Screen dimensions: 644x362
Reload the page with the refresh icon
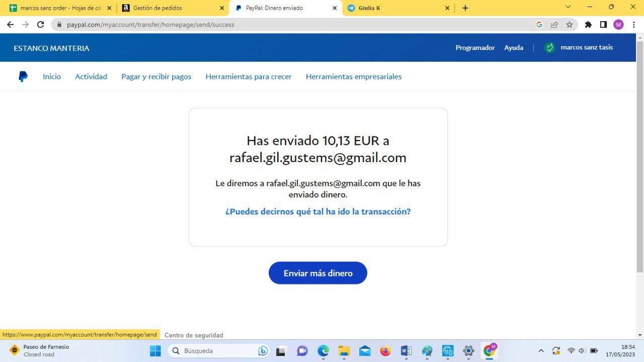41,24
